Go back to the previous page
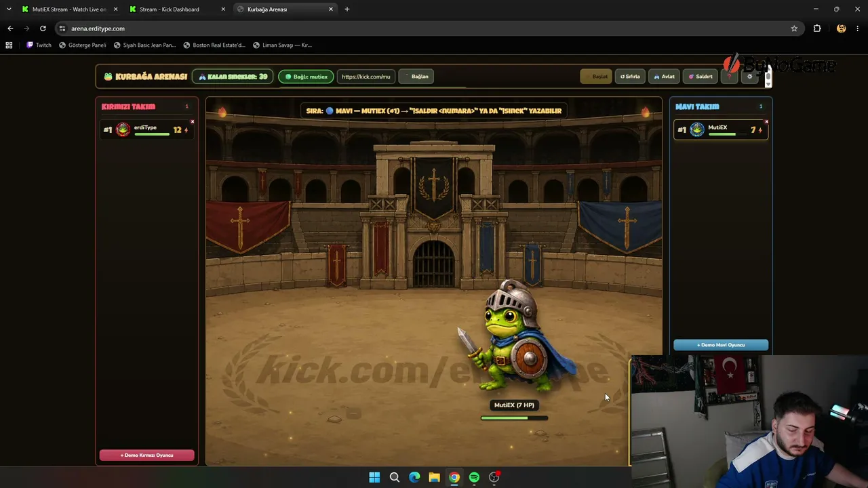Viewport: 868px width, 488px height. click(10, 28)
